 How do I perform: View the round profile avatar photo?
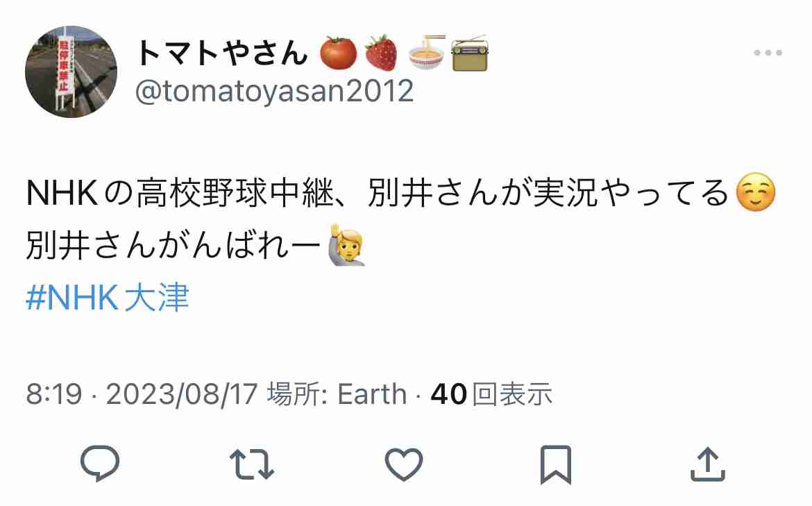pyautogui.click(x=71, y=71)
